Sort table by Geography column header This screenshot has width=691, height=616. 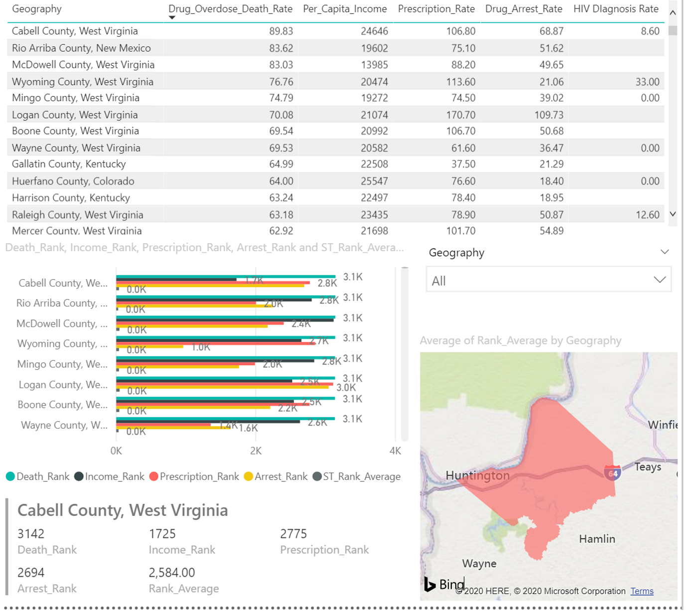coord(37,9)
